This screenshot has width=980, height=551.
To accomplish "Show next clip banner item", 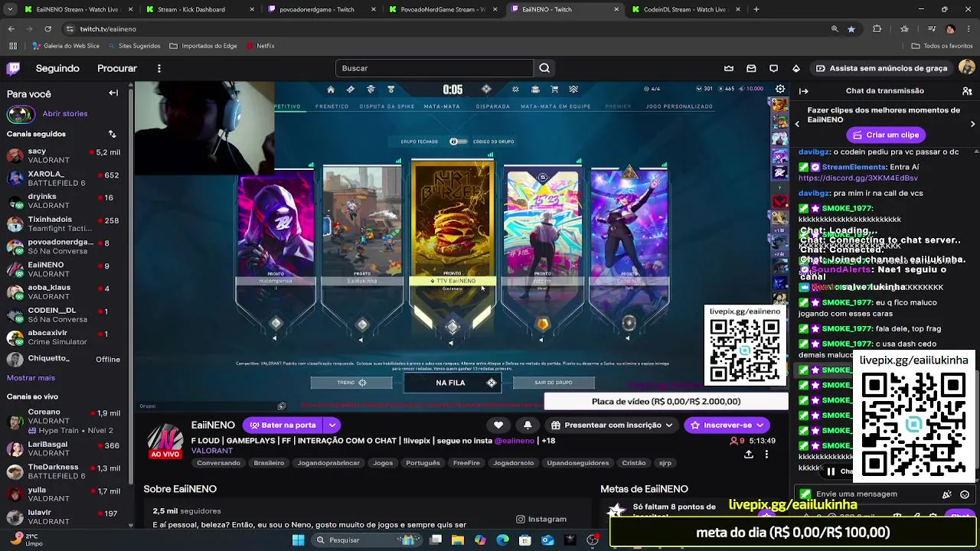I will click(972, 123).
